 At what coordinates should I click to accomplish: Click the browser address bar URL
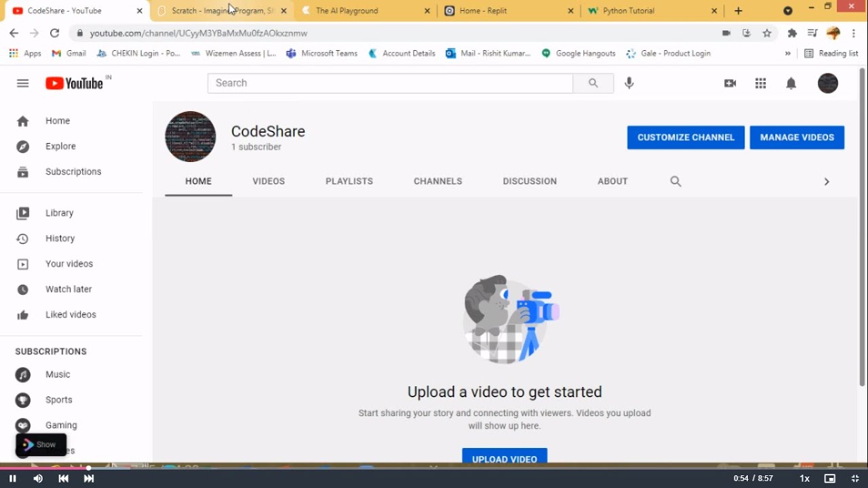coord(199,33)
